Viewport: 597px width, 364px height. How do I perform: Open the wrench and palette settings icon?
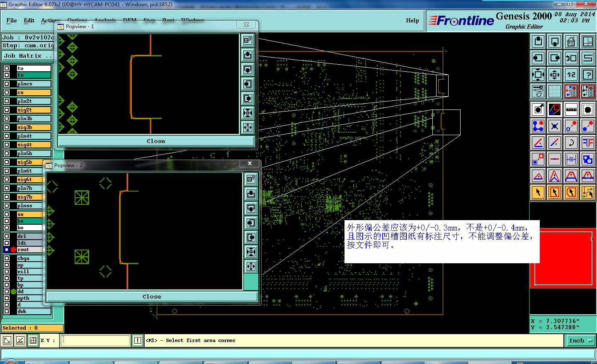point(538,91)
